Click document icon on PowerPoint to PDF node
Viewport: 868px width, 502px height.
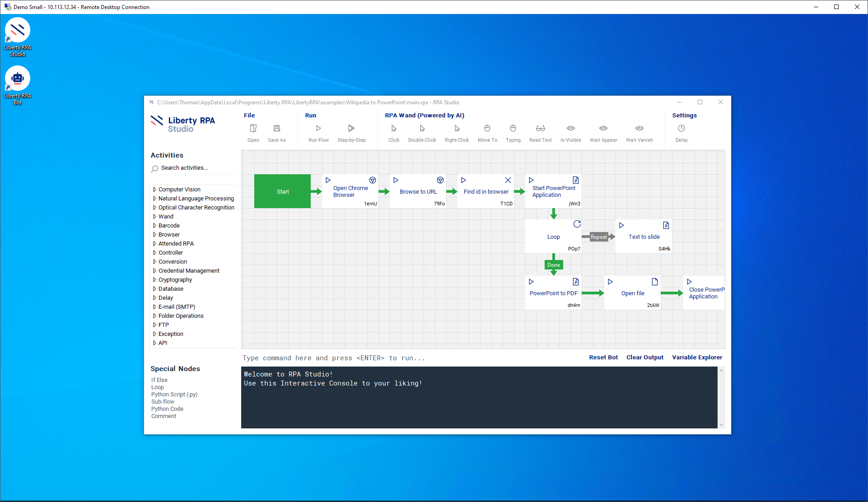coord(576,282)
